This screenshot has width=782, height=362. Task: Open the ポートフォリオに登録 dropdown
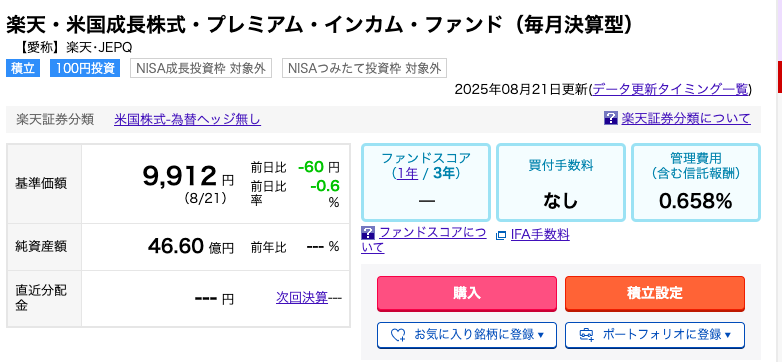tap(655, 335)
